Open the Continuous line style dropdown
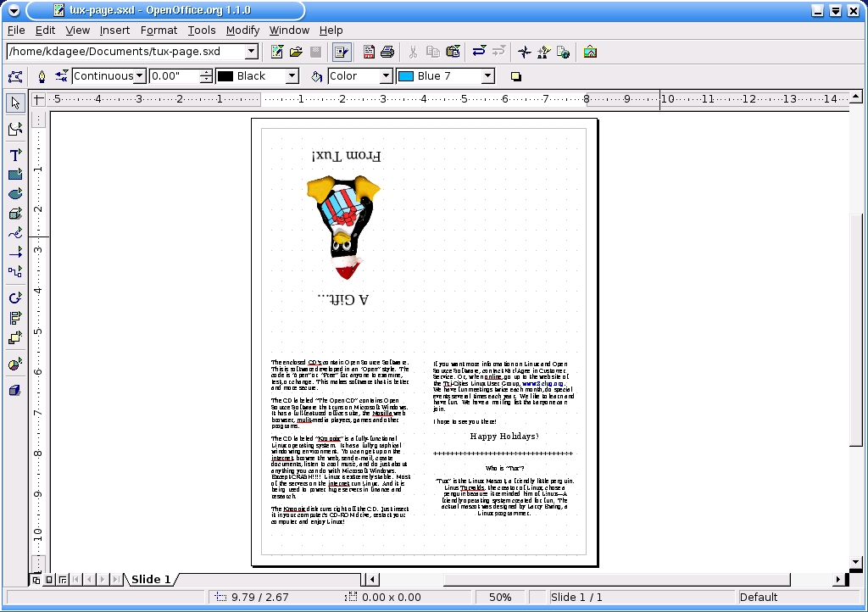 pyautogui.click(x=141, y=75)
